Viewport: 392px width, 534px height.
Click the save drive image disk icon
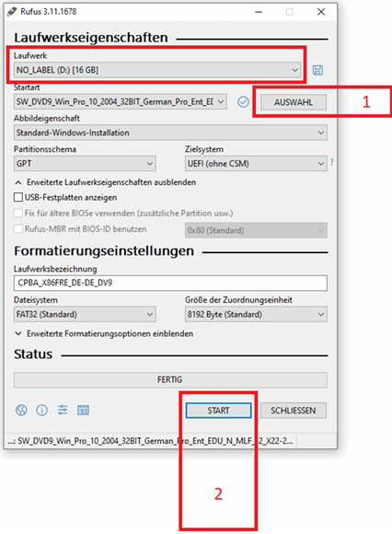[317, 70]
